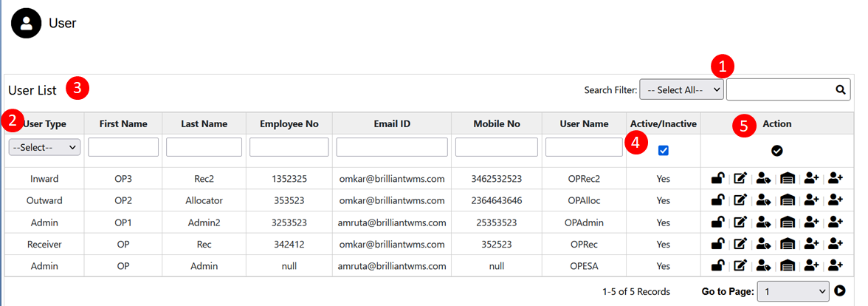Click the next page arrow icon
The width and height of the screenshot is (868, 306).
point(840,291)
